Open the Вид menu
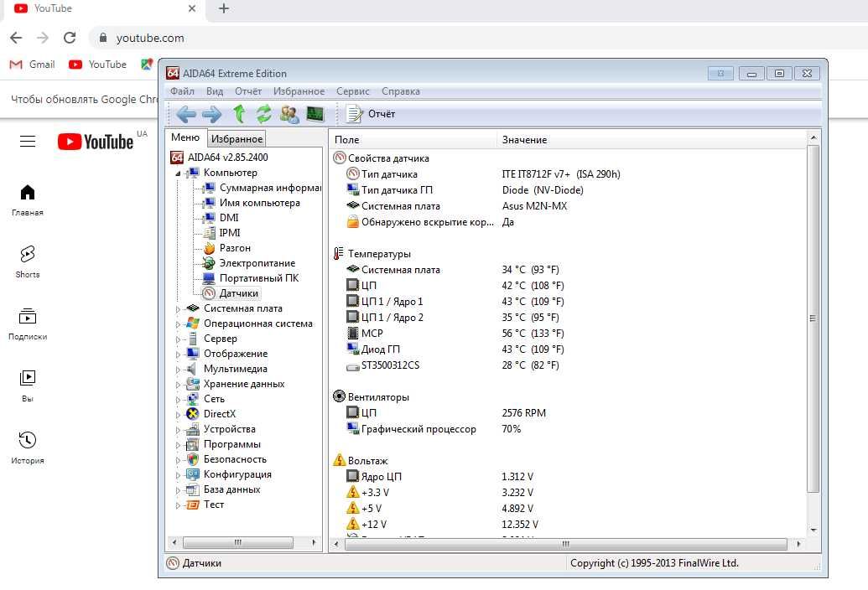868x590 pixels. pos(214,91)
